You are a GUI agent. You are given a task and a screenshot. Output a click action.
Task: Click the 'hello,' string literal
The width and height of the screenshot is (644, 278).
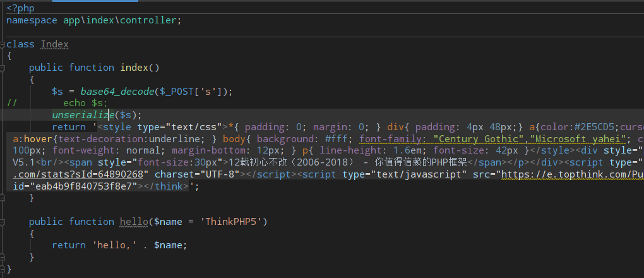(x=114, y=245)
